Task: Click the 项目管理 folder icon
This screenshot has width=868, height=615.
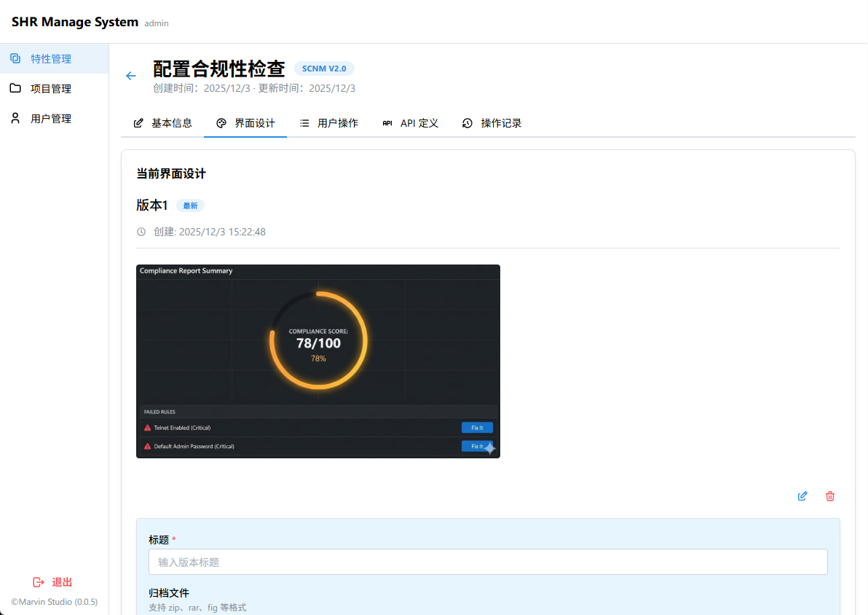Action: tap(15, 89)
